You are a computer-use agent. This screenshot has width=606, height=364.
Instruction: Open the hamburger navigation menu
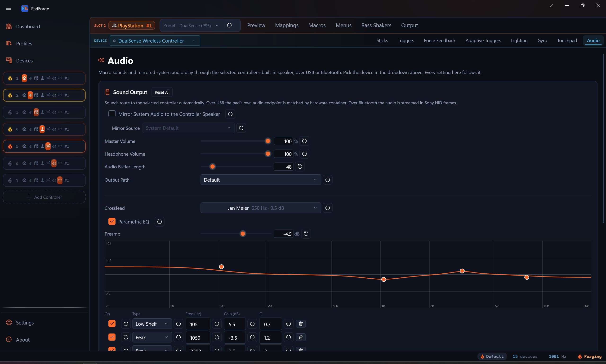[x=9, y=8]
